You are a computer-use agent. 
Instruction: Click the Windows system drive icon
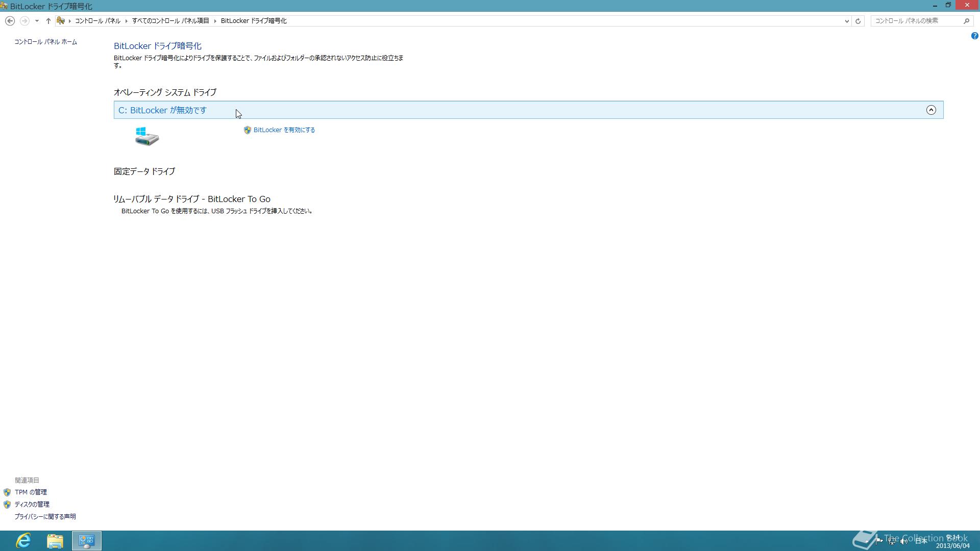coord(147,136)
